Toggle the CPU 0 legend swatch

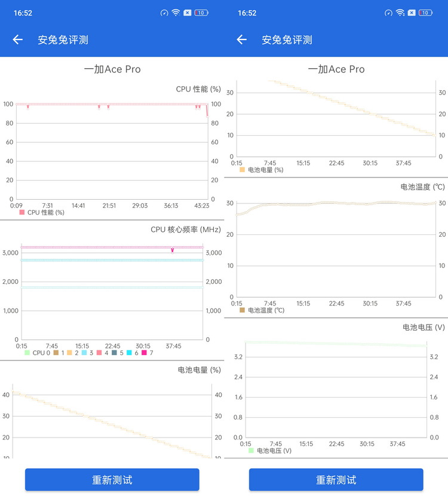(x=27, y=353)
